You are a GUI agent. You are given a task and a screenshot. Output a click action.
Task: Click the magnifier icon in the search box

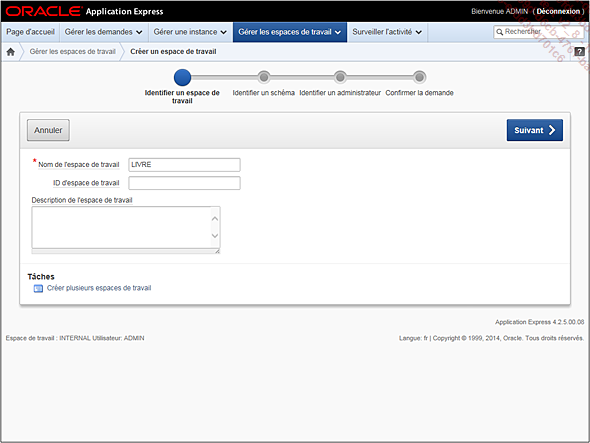499,32
